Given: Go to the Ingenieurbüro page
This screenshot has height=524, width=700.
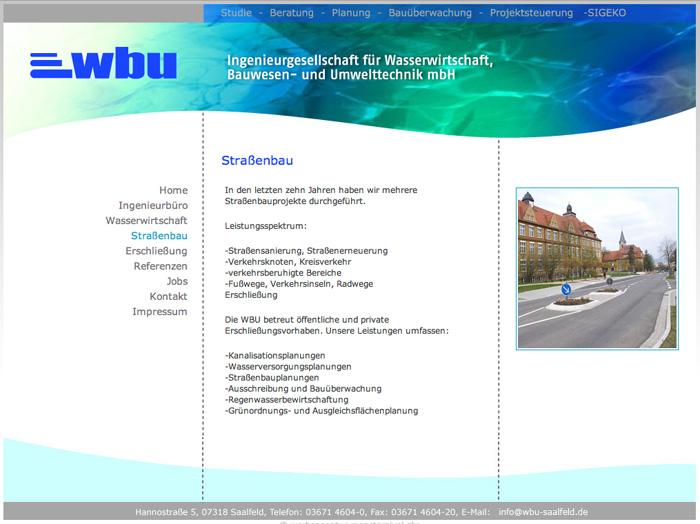Looking at the screenshot, I should click(153, 205).
